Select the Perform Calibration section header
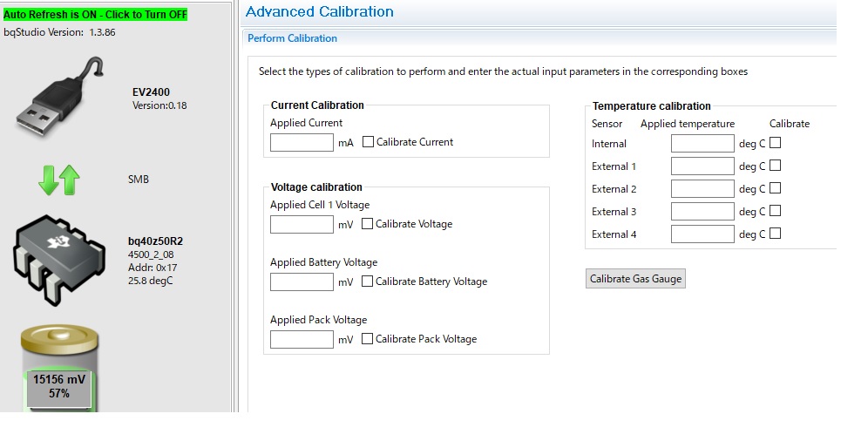Image resolution: width=868 pixels, height=441 pixels. [292, 38]
